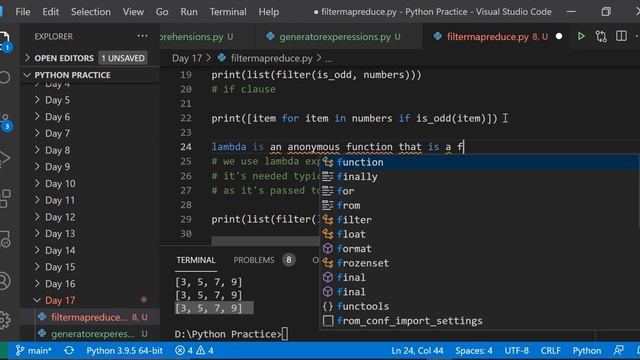
Task: Open Accounts menu in activity bar
Action: (5, 281)
